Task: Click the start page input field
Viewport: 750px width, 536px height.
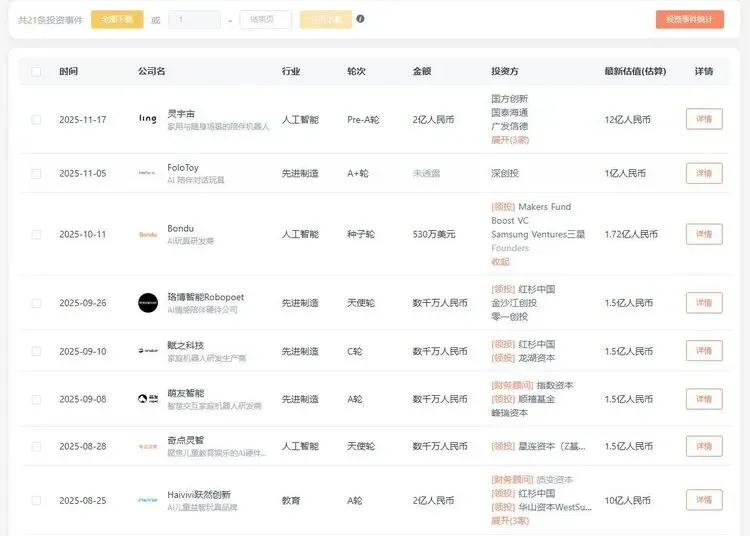Action: pyautogui.click(x=194, y=20)
